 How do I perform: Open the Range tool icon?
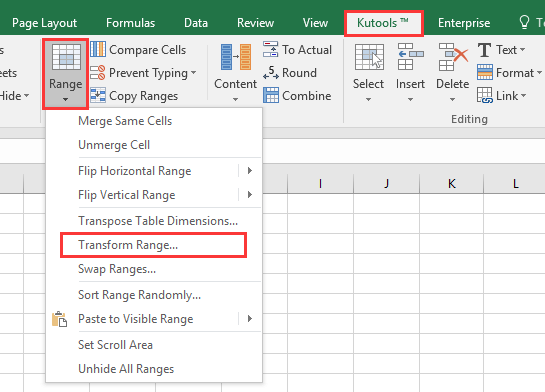pyautogui.click(x=66, y=57)
